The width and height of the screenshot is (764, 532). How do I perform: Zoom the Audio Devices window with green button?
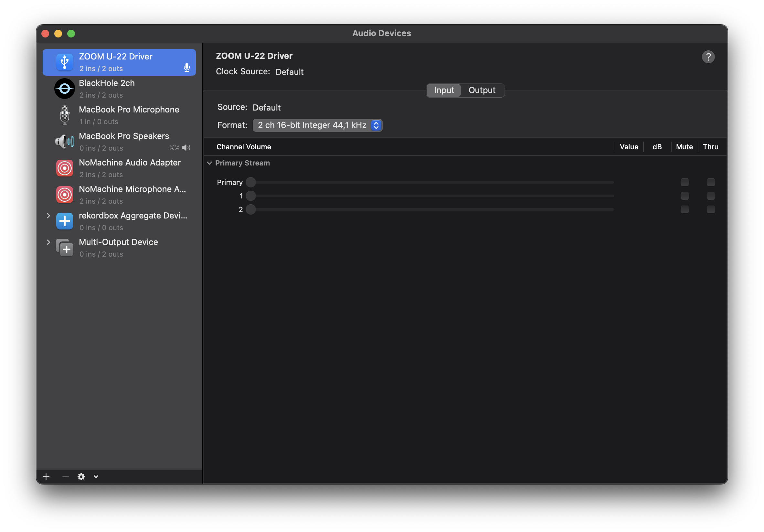point(71,34)
